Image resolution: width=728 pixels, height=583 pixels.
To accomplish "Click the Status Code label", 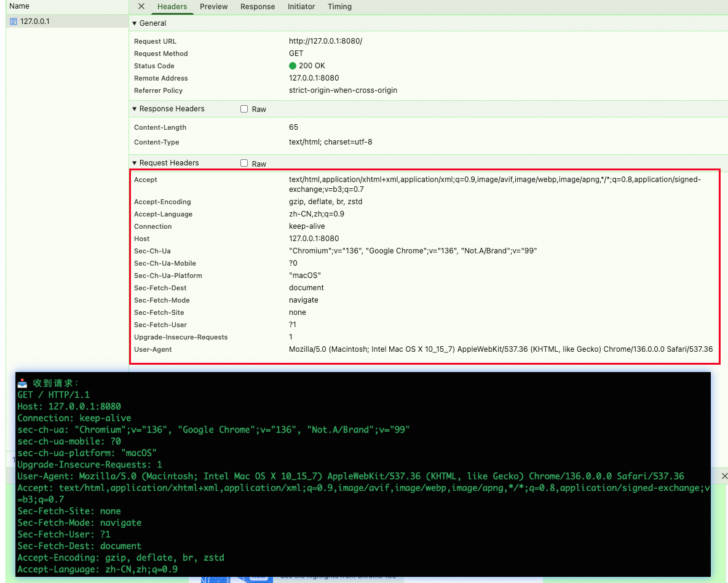I will pyautogui.click(x=154, y=66).
